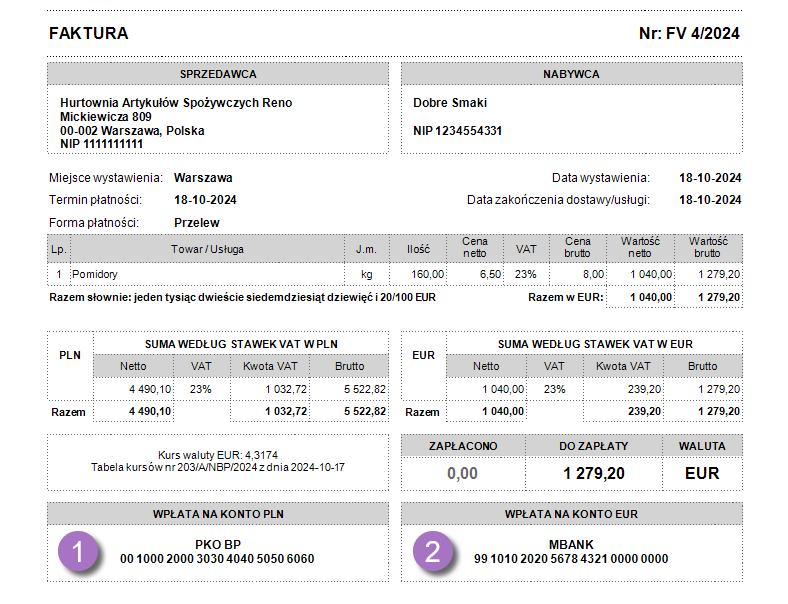Click the MBANK account number

pyautogui.click(x=571, y=559)
